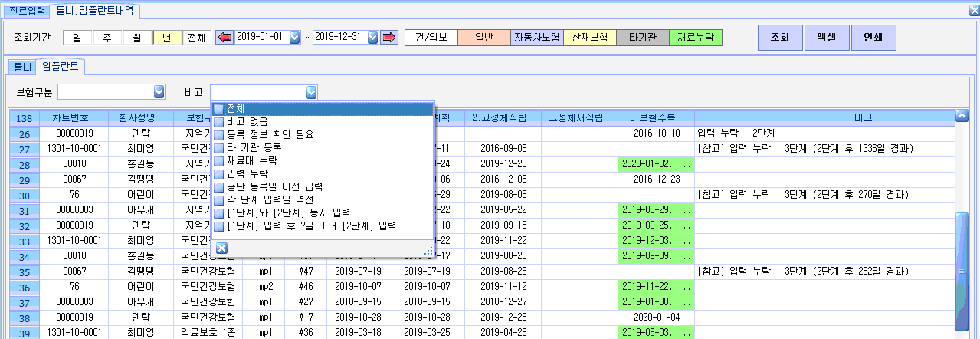Check the 공단 등록일 이전 입력 option
The height and width of the screenshot is (339, 980).
219,187
